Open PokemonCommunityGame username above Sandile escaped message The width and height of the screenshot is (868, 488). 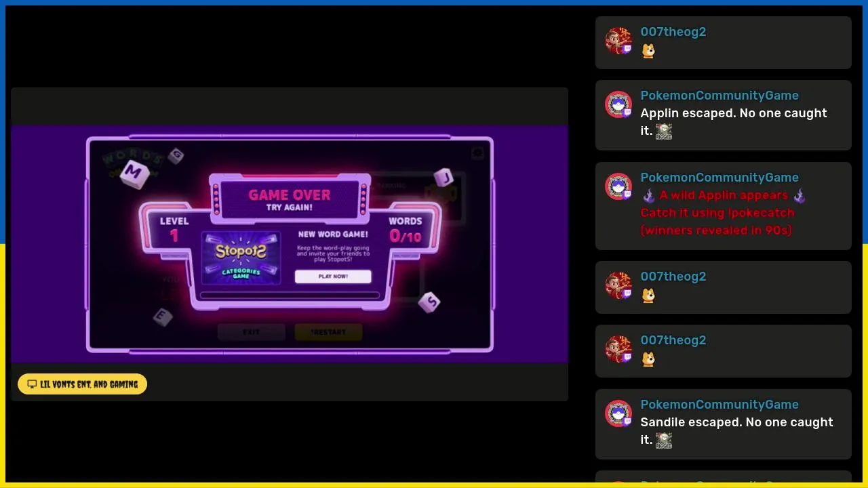pos(719,405)
